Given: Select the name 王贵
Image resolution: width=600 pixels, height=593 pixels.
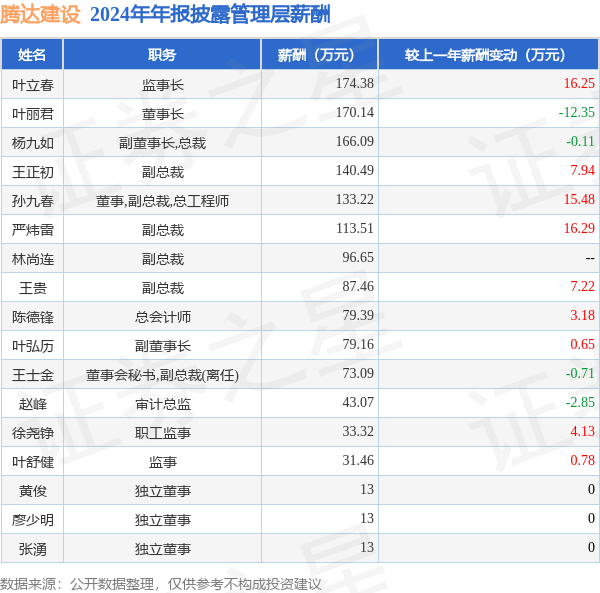Looking at the screenshot, I should pyautogui.click(x=33, y=288).
